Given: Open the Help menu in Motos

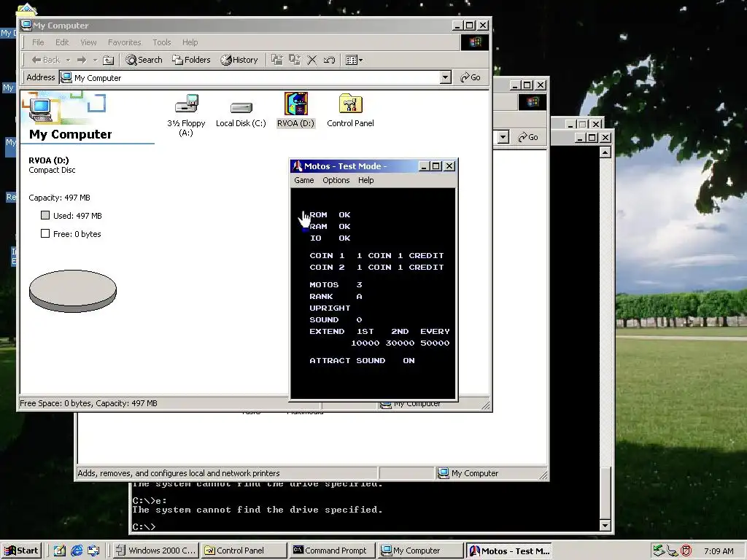Looking at the screenshot, I should tap(366, 181).
